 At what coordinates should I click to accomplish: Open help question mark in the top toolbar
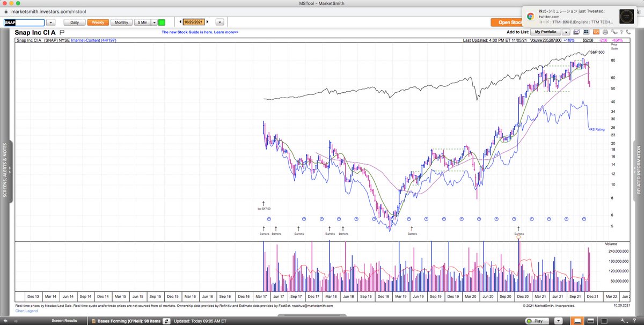(621, 32)
